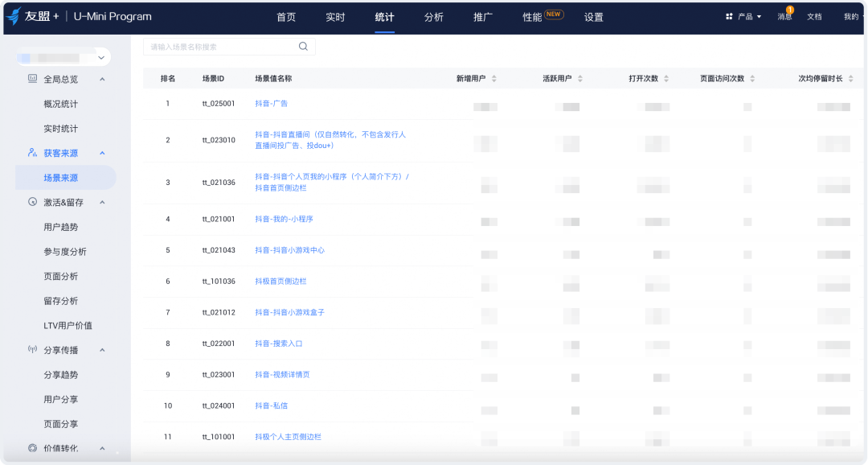Screen dimensions: 868x465
Task: Switch to the 实时 tab
Action: pos(335,17)
